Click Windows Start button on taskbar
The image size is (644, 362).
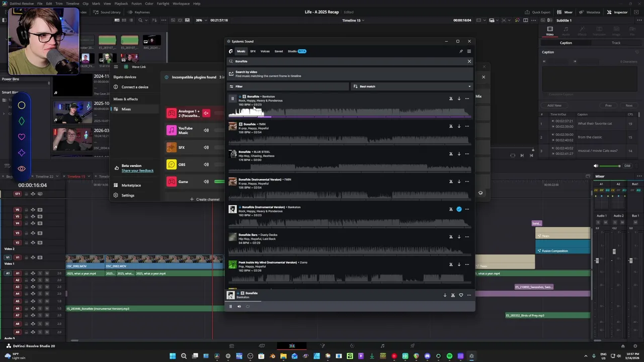(173, 356)
